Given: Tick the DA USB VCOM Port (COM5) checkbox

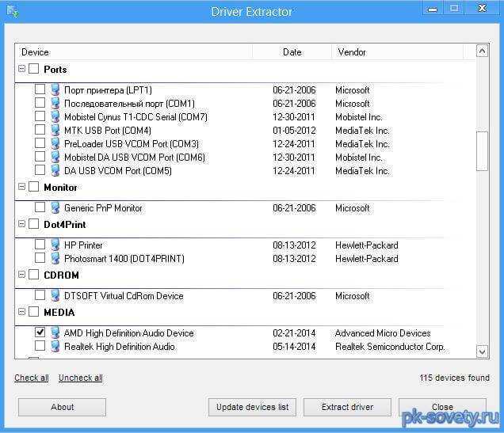Looking at the screenshot, I should (40, 169).
